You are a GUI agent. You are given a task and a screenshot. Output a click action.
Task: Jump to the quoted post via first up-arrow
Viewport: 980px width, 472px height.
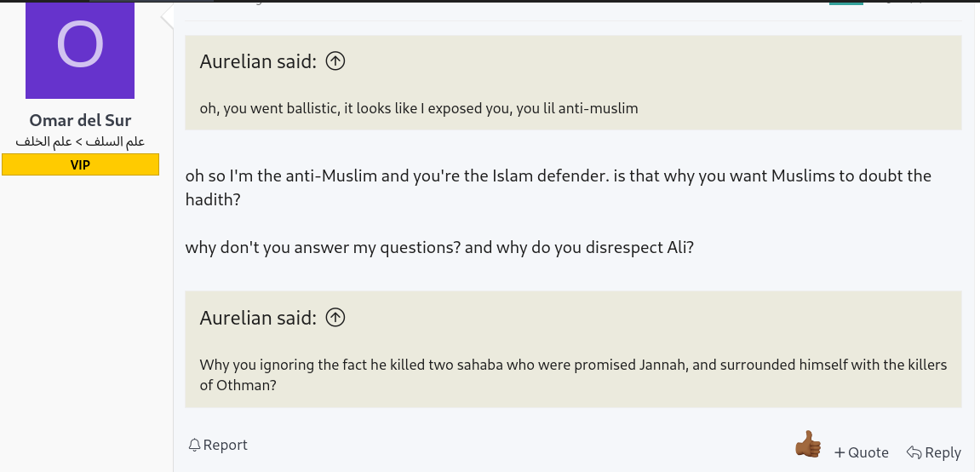pyautogui.click(x=336, y=60)
